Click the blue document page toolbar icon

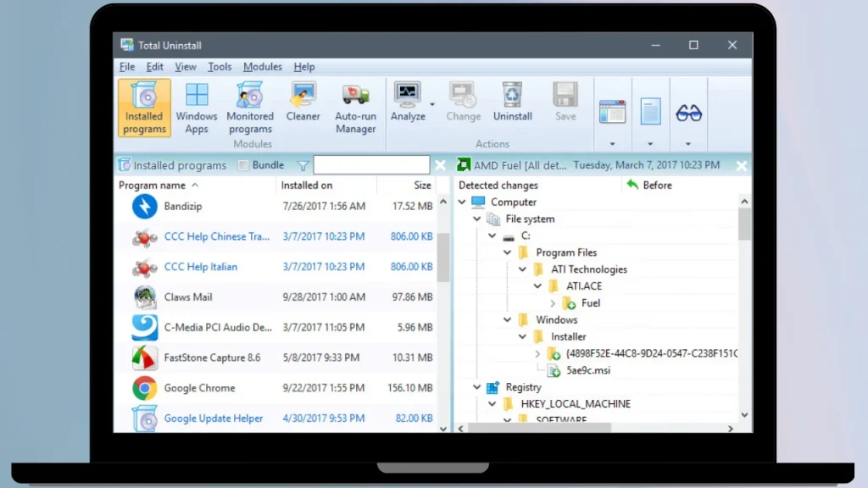[x=650, y=112]
